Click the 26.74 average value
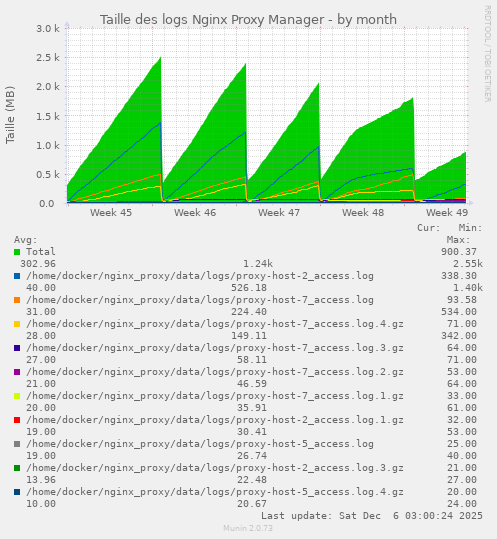497x539 pixels. pyautogui.click(x=252, y=456)
